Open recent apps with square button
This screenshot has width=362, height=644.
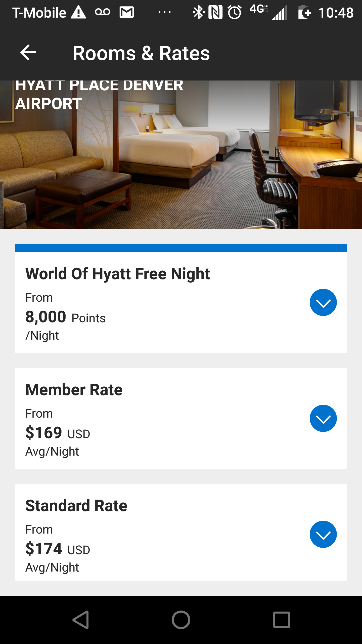pyautogui.click(x=281, y=620)
